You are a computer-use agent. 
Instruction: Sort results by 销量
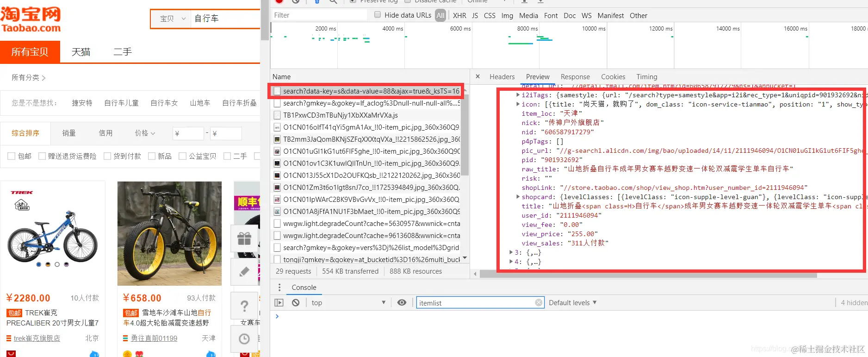click(69, 133)
